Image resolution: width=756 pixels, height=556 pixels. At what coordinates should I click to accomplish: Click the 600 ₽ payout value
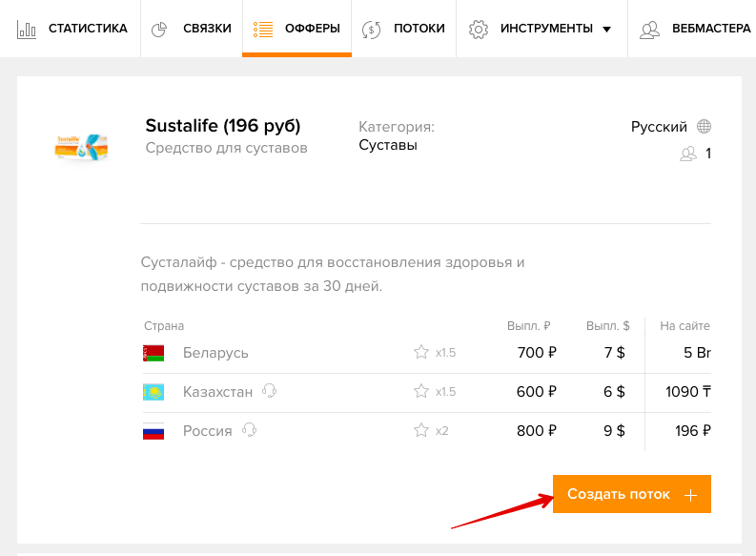click(x=536, y=392)
